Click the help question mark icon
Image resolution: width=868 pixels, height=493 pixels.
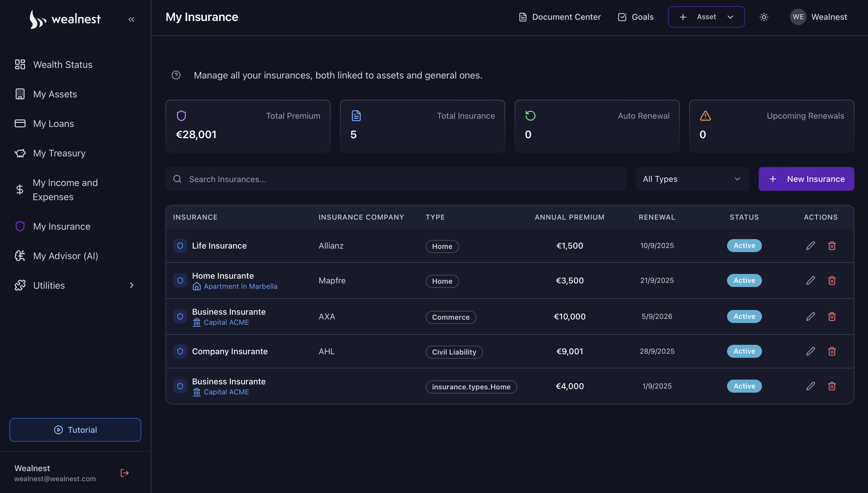pyautogui.click(x=176, y=75)
